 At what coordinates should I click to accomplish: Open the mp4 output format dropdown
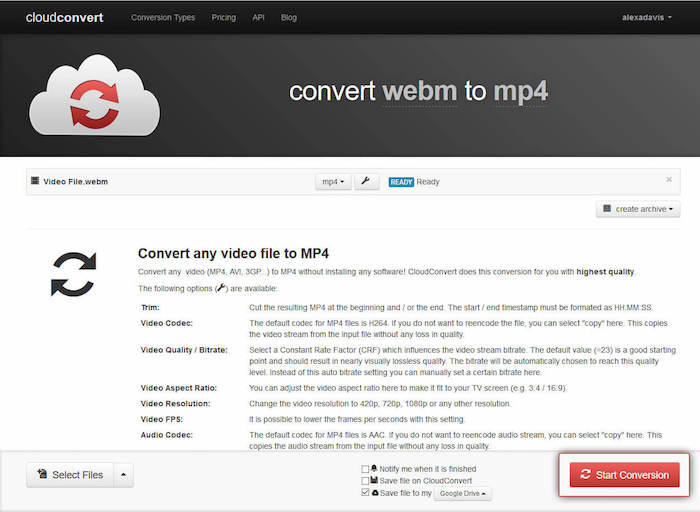(x=333, y=182)
